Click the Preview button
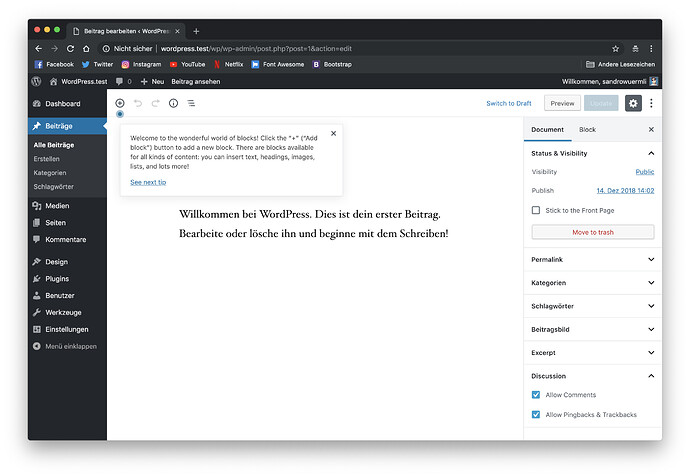This screenshot has width=690, height=476. [x=562, y=103]
